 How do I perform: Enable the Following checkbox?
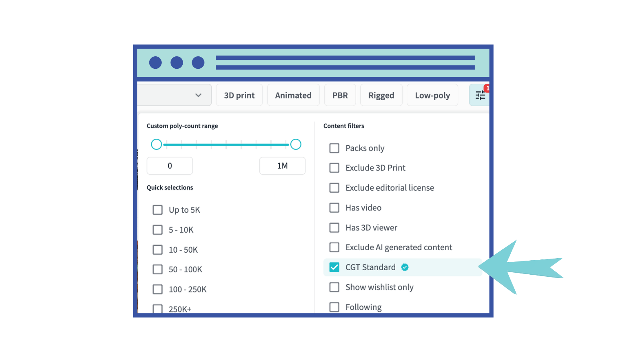point(334,307)
